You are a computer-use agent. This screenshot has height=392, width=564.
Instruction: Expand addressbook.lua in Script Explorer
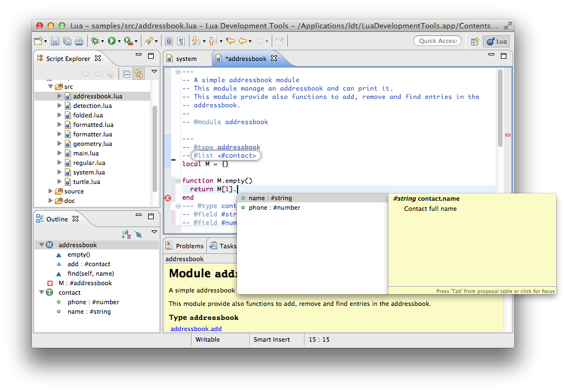[x=59, y=96]
